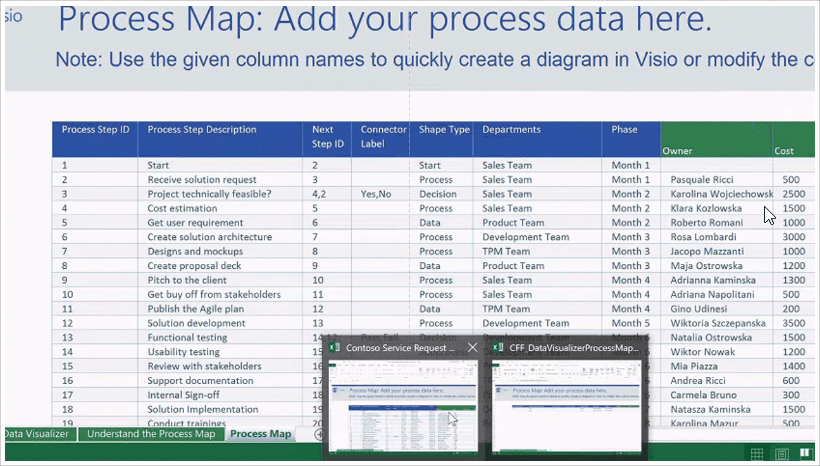Click the Departments column header
Screen dimensions: 820x466
pos(511,130)
